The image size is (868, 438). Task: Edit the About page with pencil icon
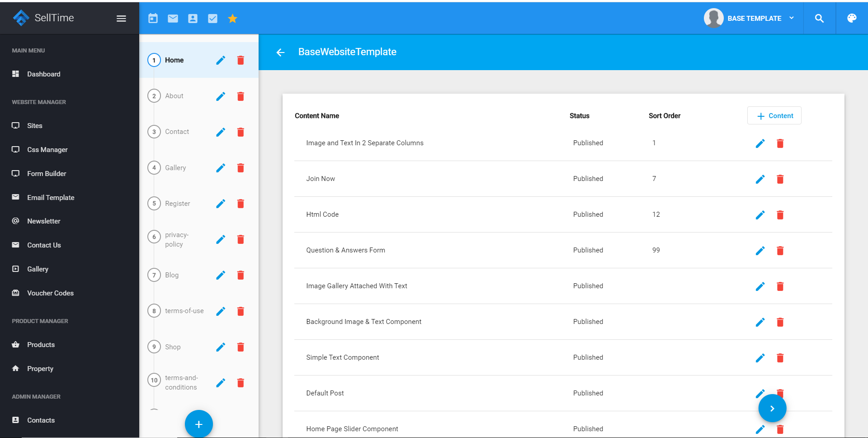(221, 96)
